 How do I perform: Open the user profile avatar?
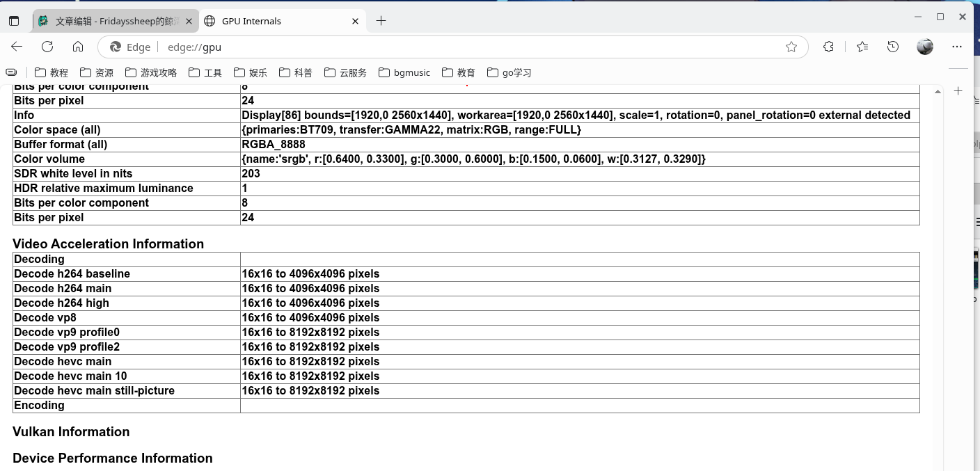[924, 47]
